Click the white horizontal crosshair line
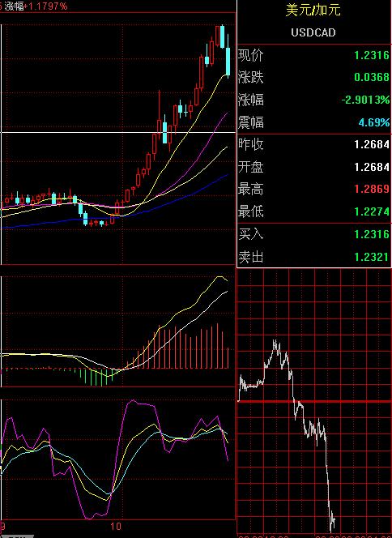 118,132
